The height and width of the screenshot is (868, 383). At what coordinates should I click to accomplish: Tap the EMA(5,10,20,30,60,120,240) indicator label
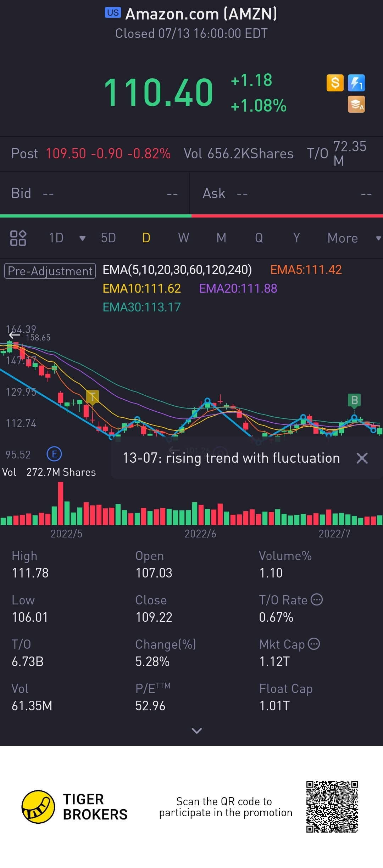(177, 270)
